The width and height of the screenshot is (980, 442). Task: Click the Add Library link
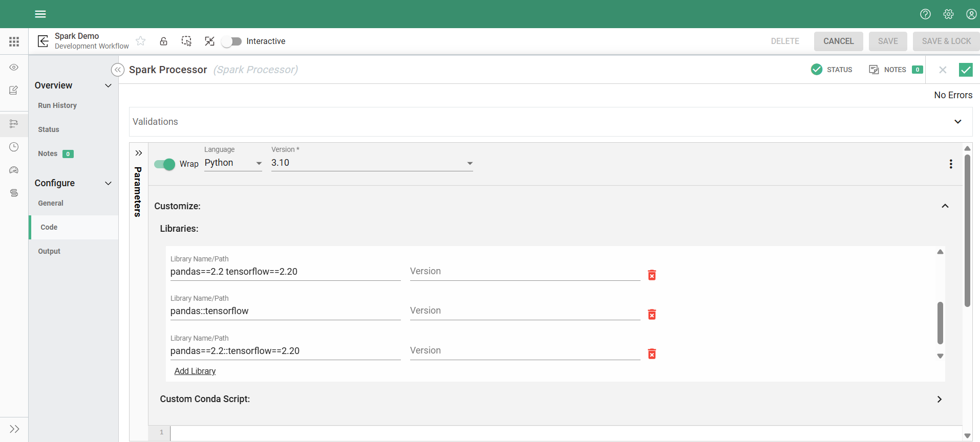[x=195, y=371]
